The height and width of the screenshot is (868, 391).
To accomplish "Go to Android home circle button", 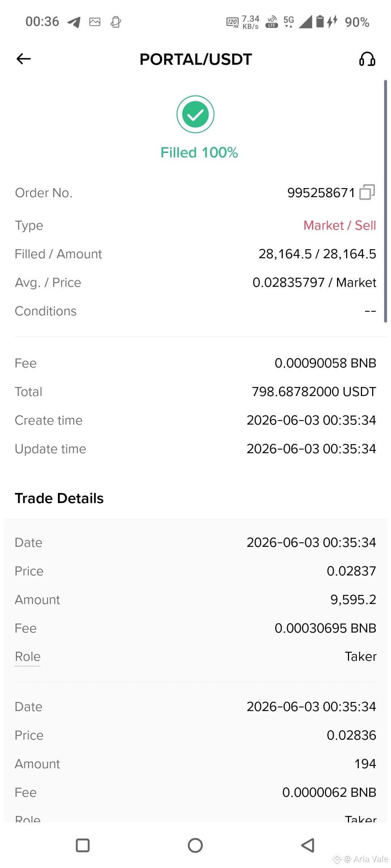I will 195,846.
